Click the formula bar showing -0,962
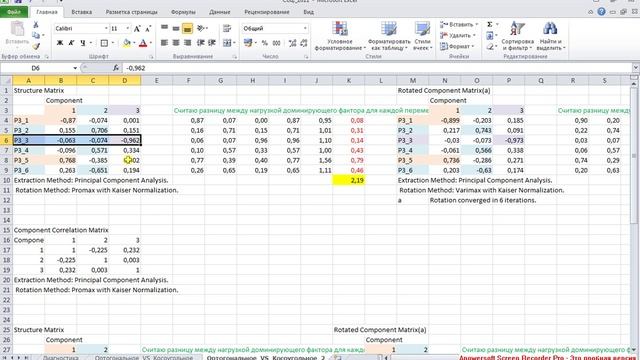The height and width of the screenshot is (360, 640). point(378,68)
